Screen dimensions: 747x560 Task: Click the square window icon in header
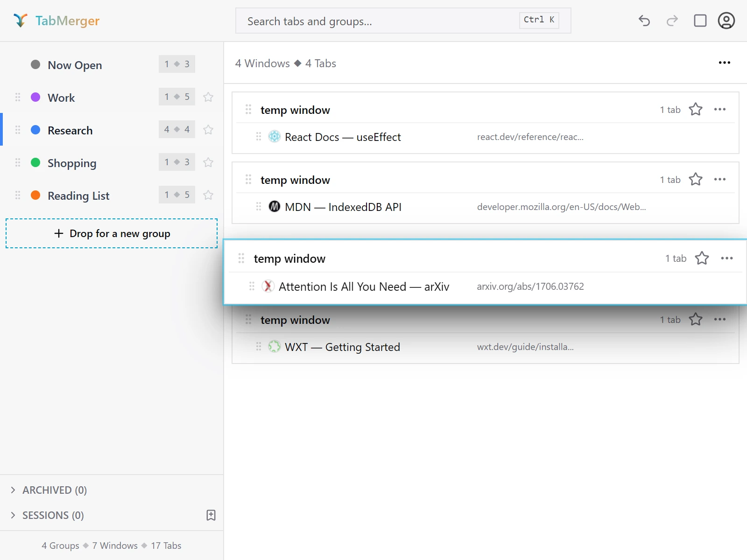point(700,21)
